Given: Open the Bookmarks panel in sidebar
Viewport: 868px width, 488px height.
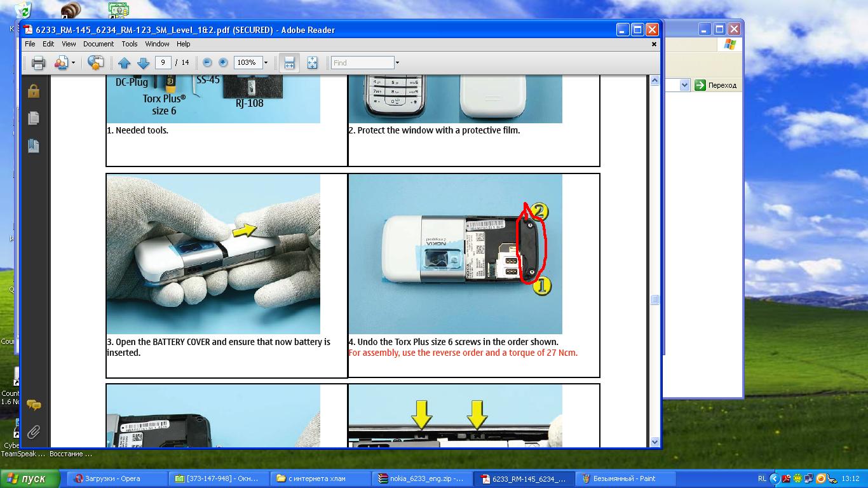Looking at the screenshot, I should point(34,146).
